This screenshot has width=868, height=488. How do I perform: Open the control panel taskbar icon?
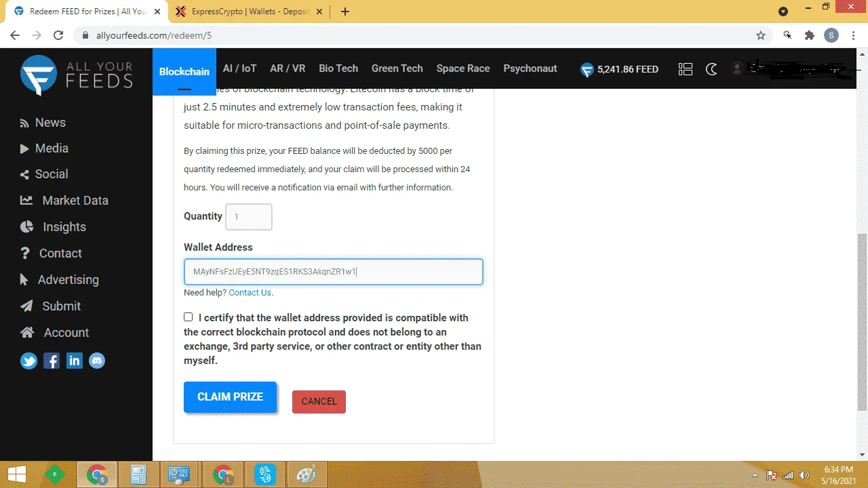point(180,474)
